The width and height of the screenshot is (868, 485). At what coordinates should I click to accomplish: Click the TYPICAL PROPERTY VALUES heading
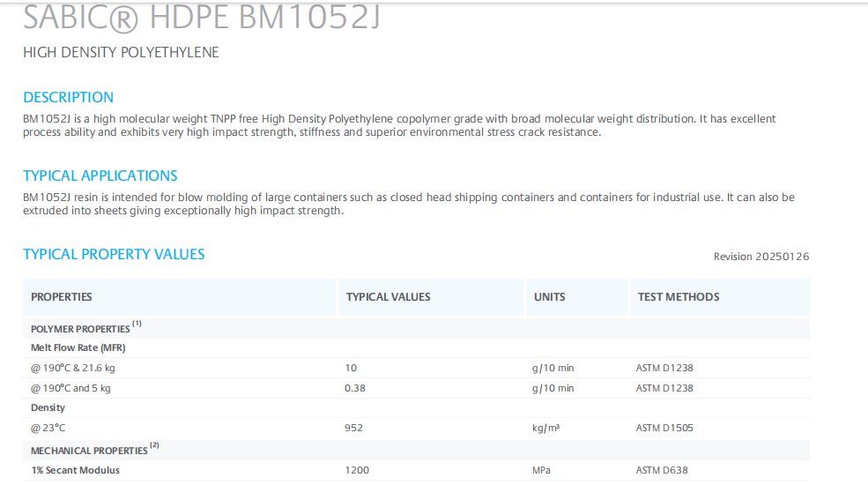pos(114,255)
